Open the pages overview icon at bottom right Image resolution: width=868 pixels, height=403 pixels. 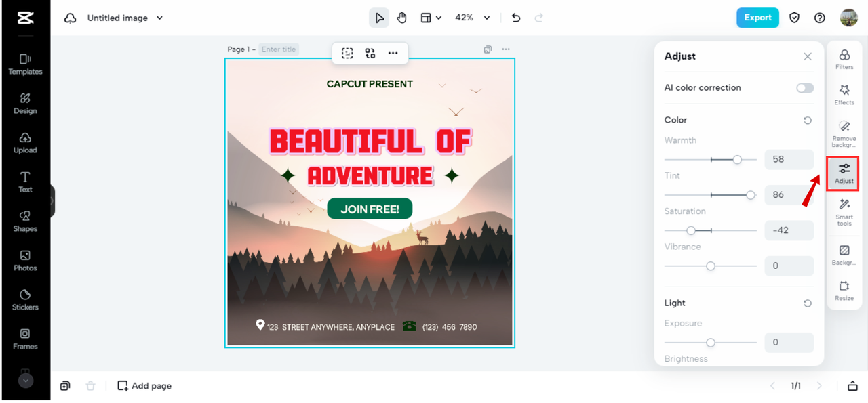(852, 386)
